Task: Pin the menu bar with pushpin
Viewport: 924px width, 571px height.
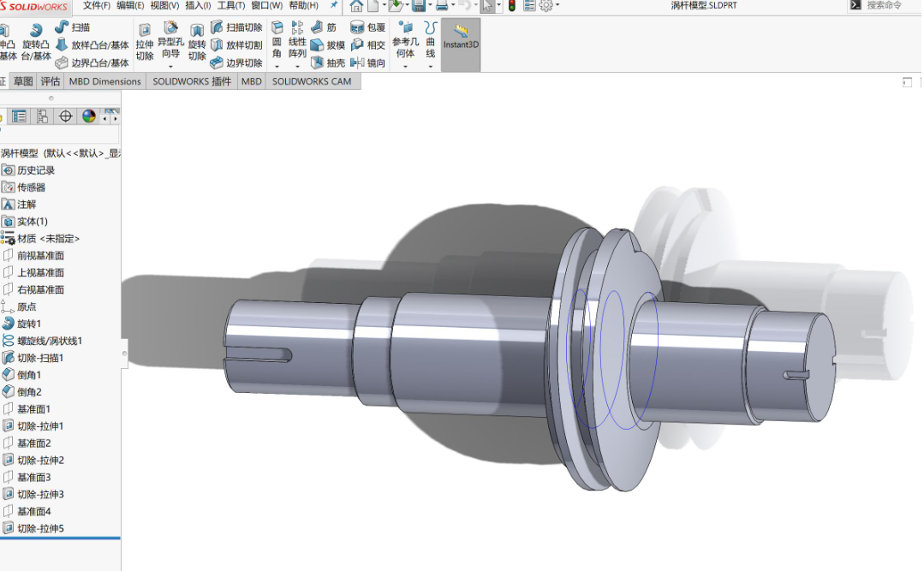Action: [333, 5]
